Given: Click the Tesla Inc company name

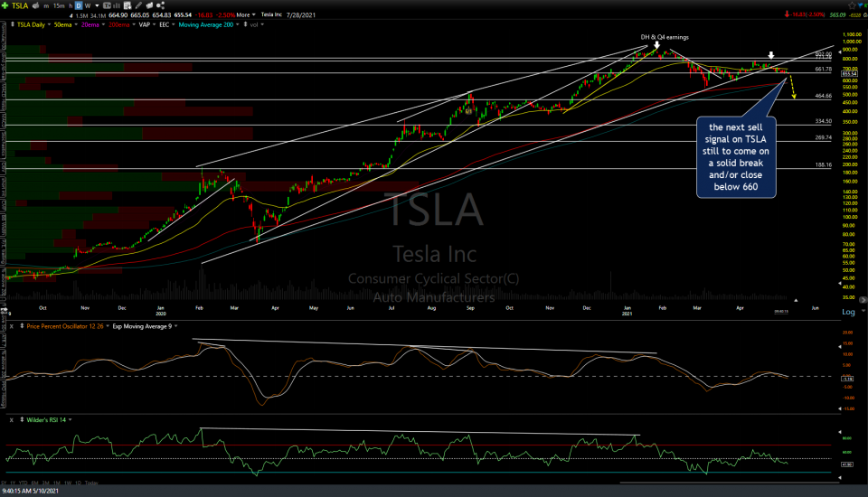Looking at the screenshot, I should tap(271, 15).
